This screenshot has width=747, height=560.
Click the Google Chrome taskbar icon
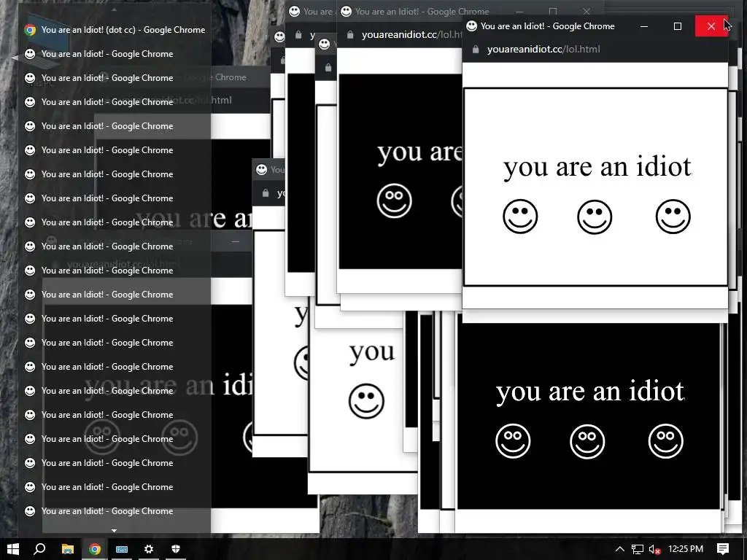coord(95,549)
